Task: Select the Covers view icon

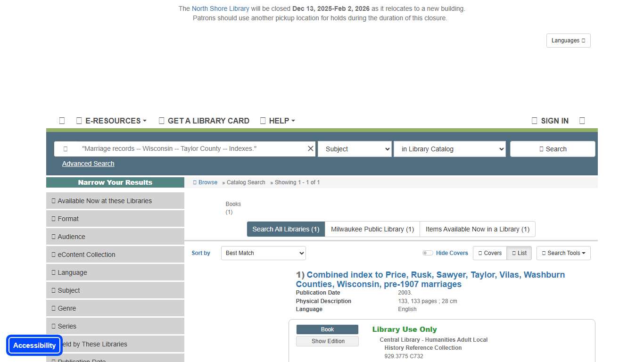Action: tap(489, 253)
